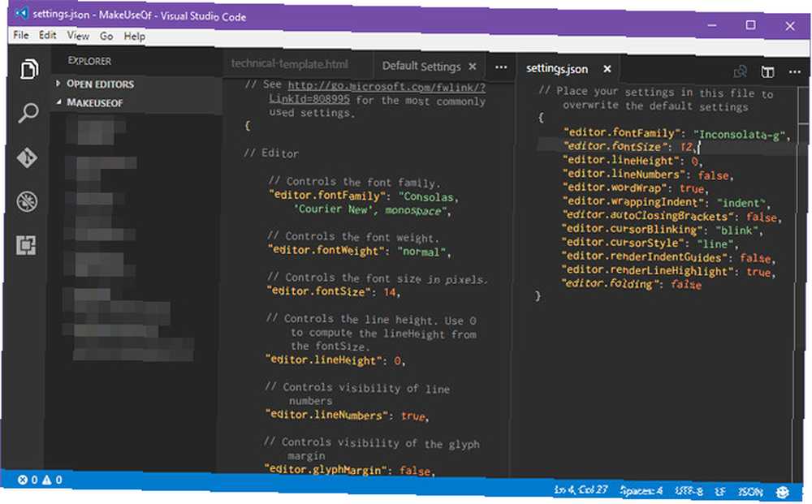Open the Extensions view in activity bar

click(x=26, y=245)
